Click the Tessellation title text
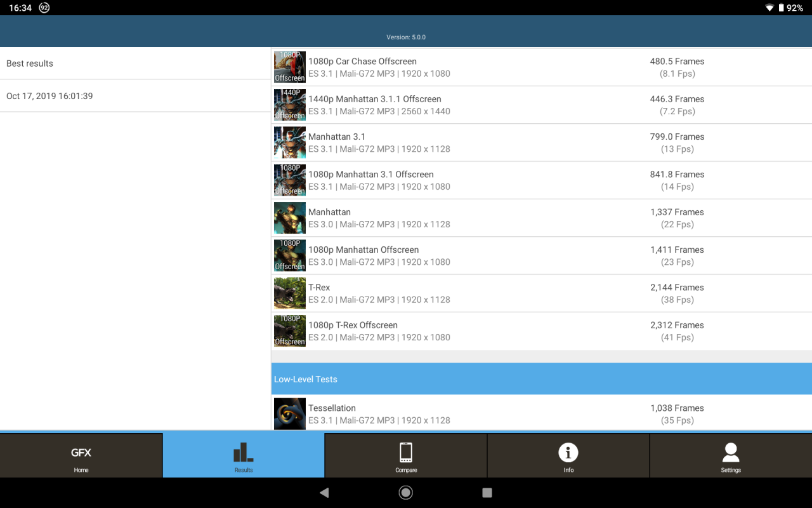This screenshot has width=812, height=508. (x=332, y=408)
